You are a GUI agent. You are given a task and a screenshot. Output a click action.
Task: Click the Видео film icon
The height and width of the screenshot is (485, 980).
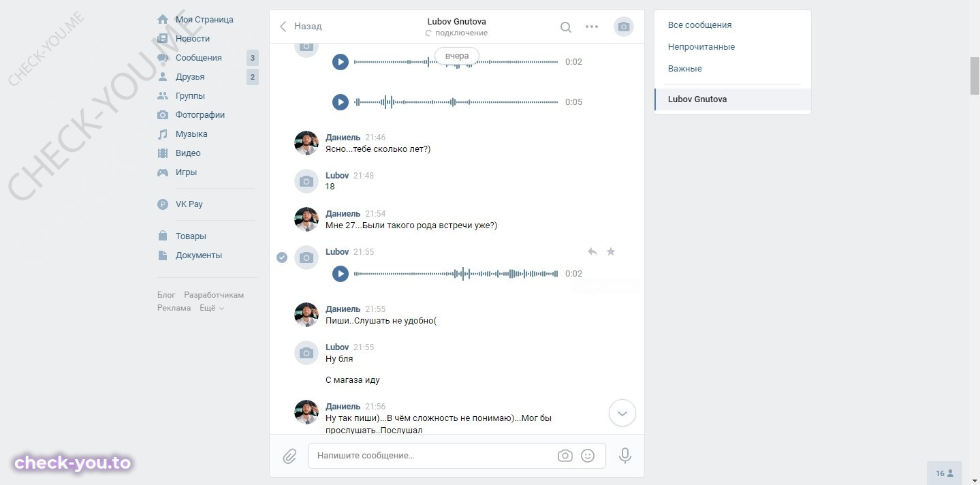pos(163,153)
